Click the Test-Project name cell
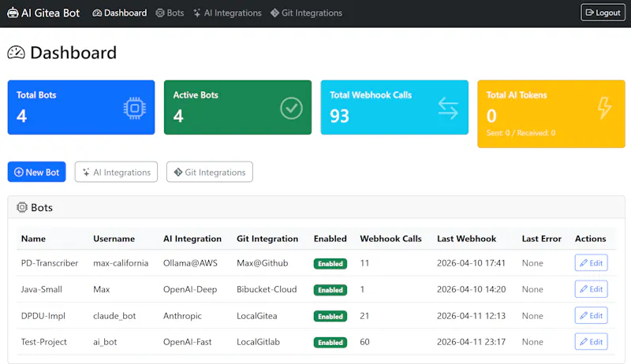631x364 pixels. tap(44, 342)
